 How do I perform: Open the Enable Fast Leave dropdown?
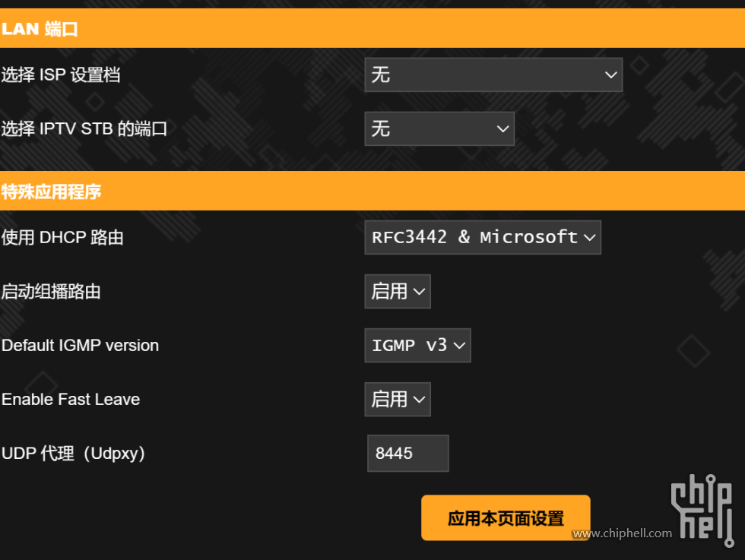coord(398,399)
